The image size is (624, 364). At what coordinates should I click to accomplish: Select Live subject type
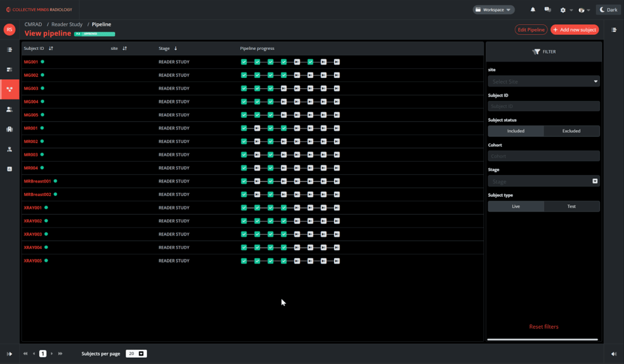pos(516,206)
